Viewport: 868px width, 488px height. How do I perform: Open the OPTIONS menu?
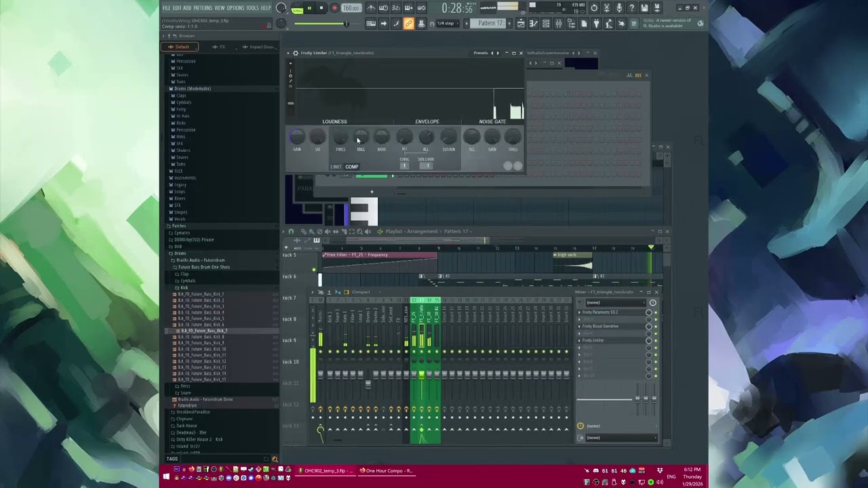pyautogui.click(x=235, y=8)
